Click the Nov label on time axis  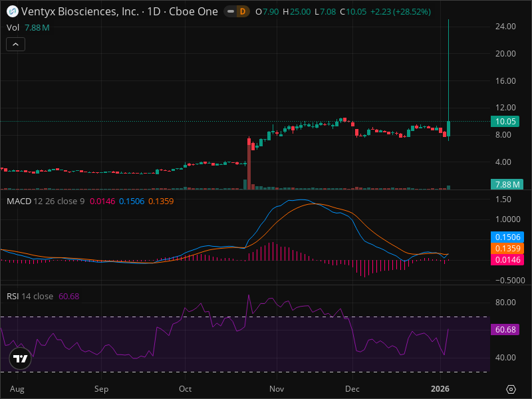coord(277,389)
